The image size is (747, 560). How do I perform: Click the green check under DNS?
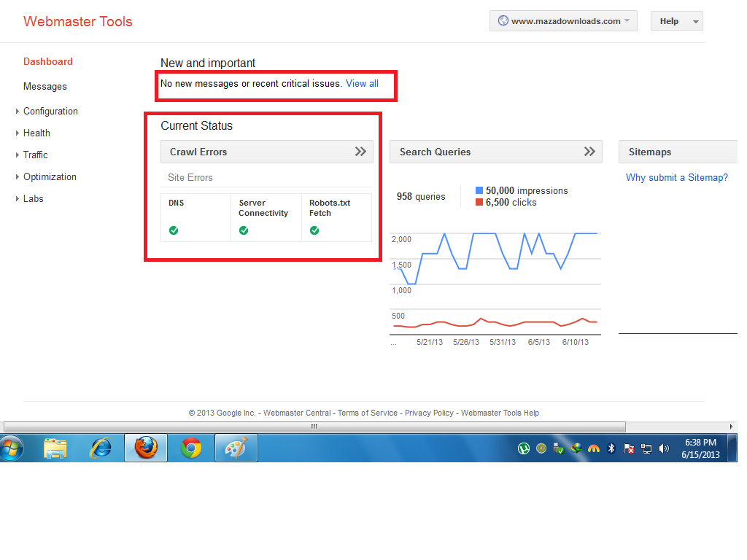[174, 230]
